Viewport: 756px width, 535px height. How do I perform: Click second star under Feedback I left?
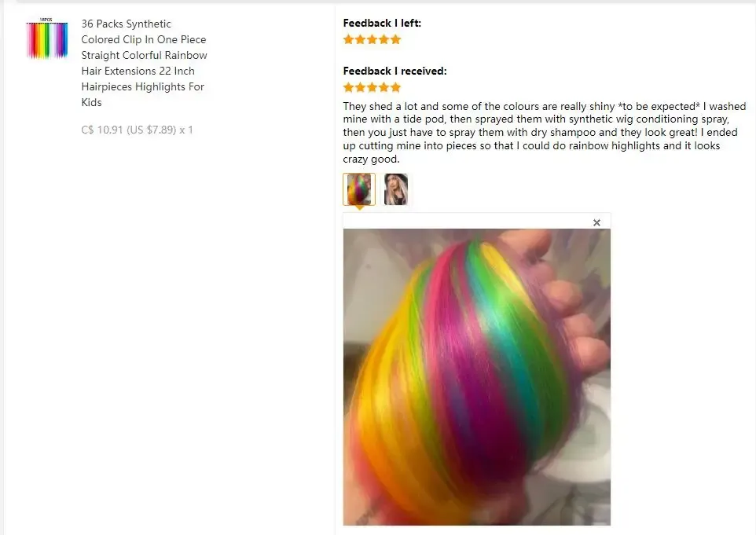click(x=360, y=39)
